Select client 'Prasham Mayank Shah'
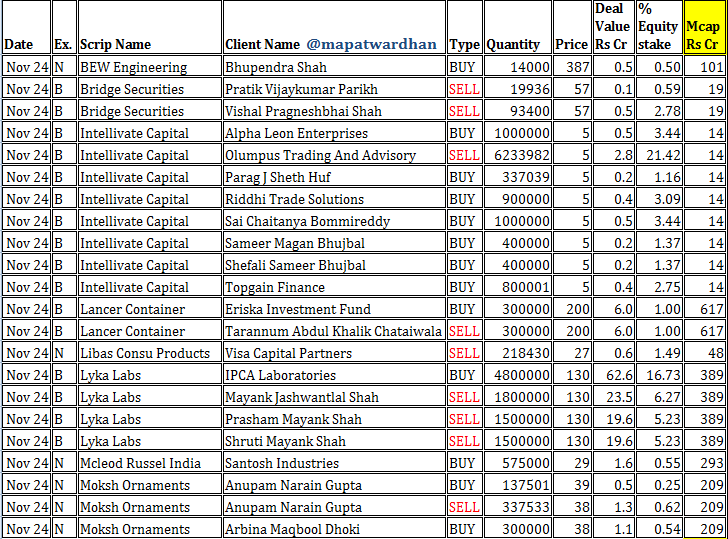 click(334, 419)
